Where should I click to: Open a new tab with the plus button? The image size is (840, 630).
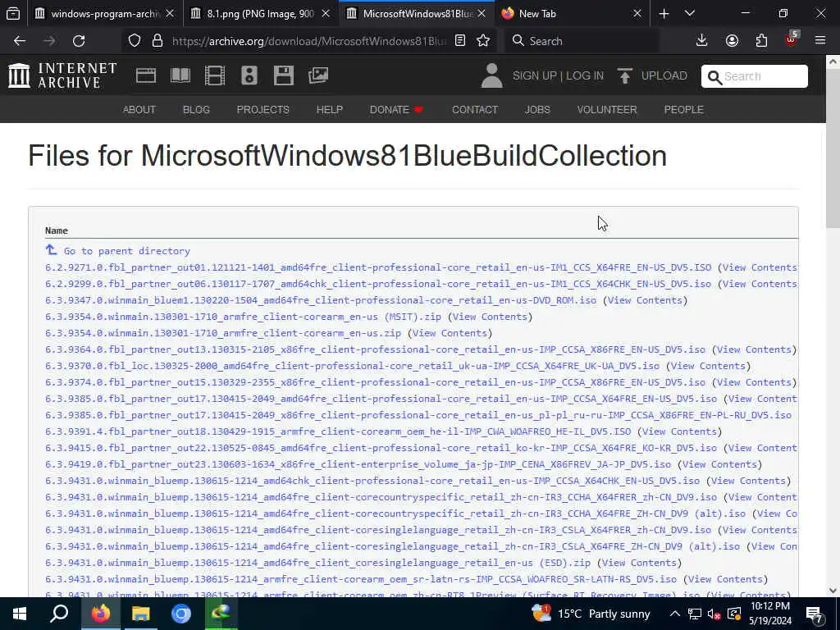[x=664, y=13]
